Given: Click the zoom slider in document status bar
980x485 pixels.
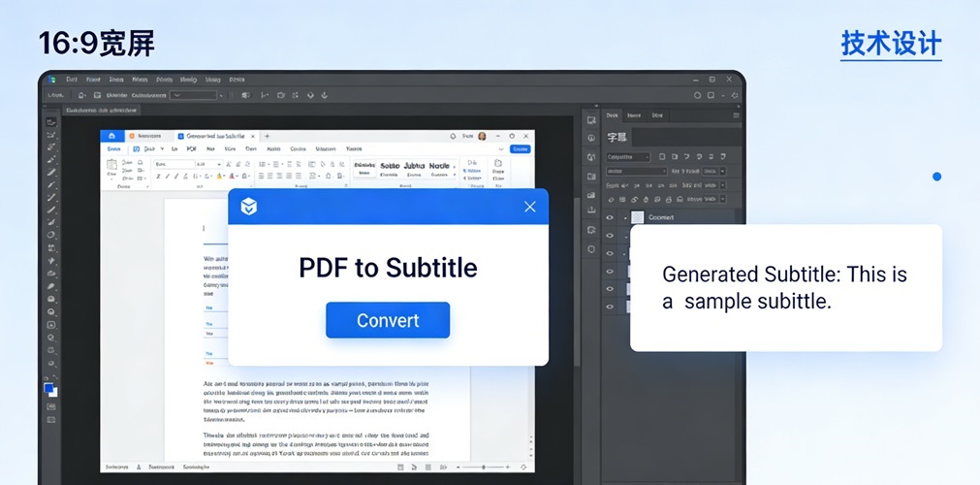Looking at the screenshot, I should pos(485,467).
